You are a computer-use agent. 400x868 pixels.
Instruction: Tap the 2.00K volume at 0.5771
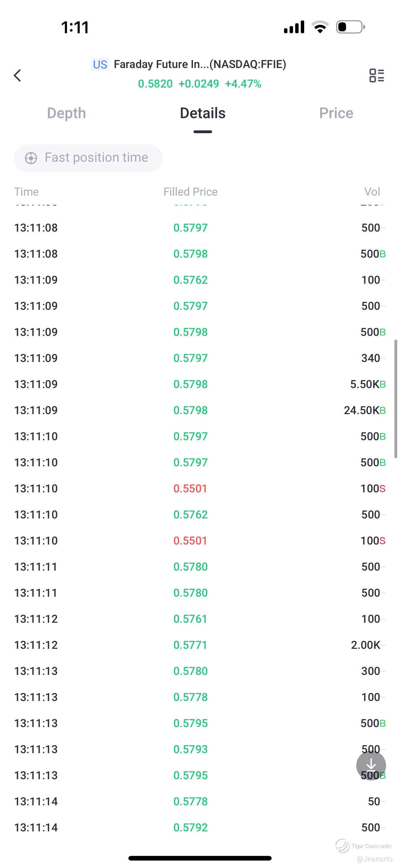pyautogui.click(x=365, y=644)
